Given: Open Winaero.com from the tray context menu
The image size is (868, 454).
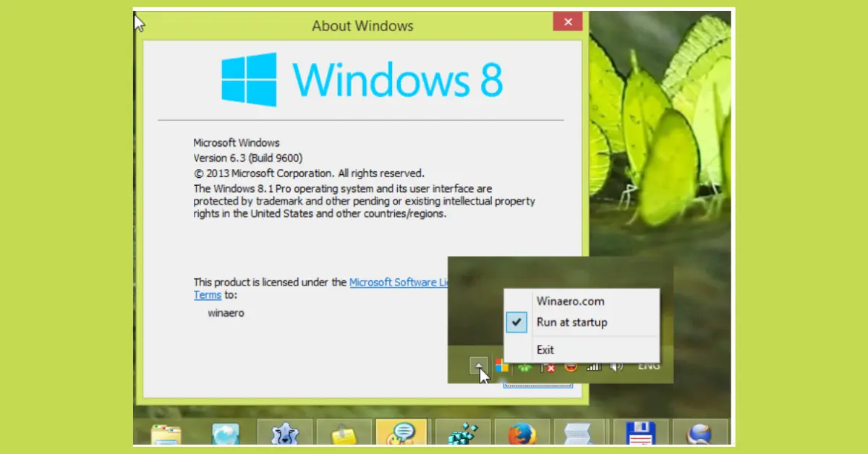Looking at the screenshot, I should tap(582, 301).
